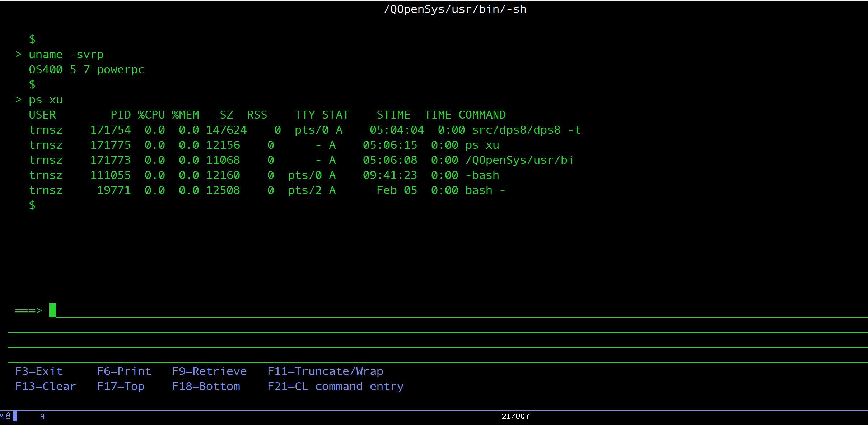Click the standalone 'A' session indicator
This screenshot has width=868, height=425.
[x=42, y=416]
